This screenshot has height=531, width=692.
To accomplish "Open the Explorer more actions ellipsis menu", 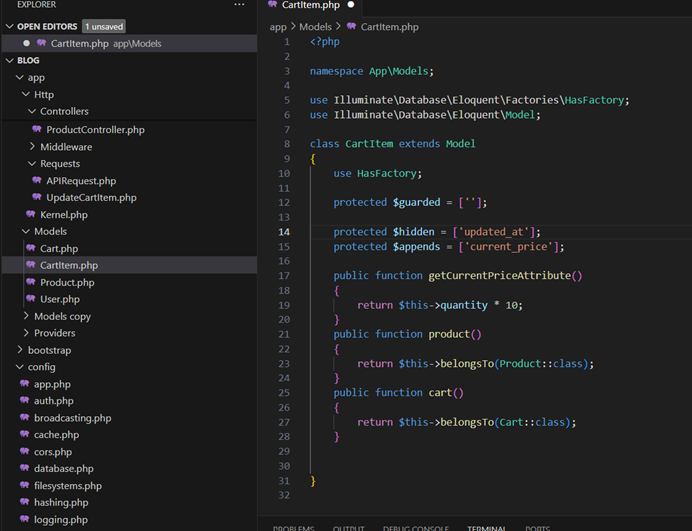I will coord(238,5).
